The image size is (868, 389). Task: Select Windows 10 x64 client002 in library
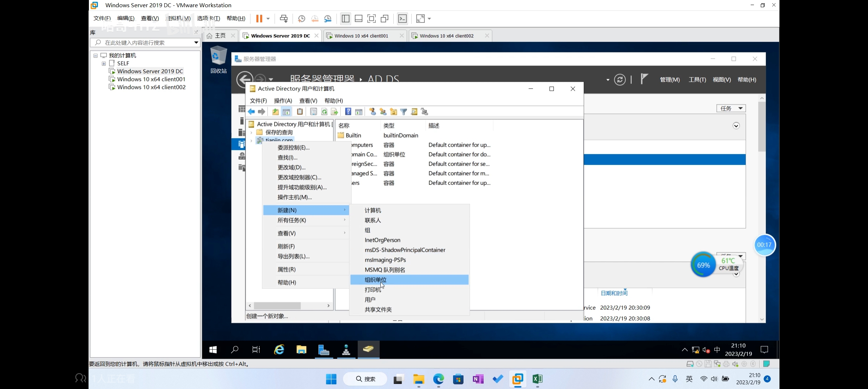[x=151, y=87]
